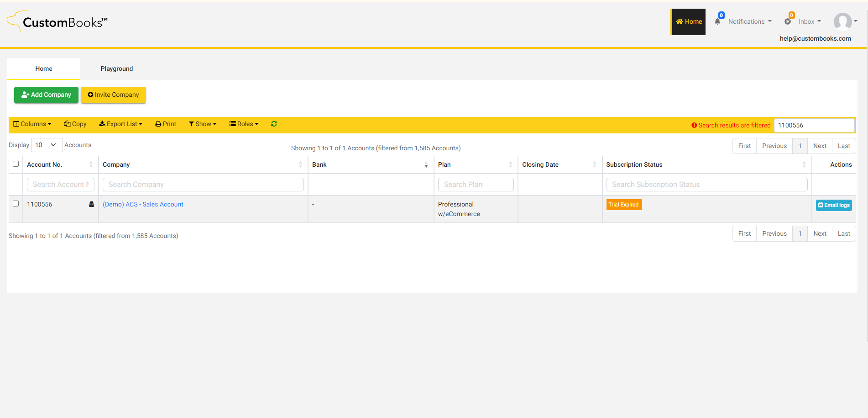Click the lock icon beside account 1100556

click(x=91, y=204)
